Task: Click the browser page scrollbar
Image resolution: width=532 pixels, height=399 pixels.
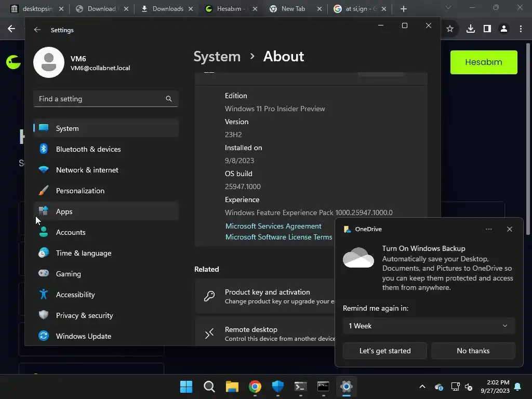Action: point(528,139)
